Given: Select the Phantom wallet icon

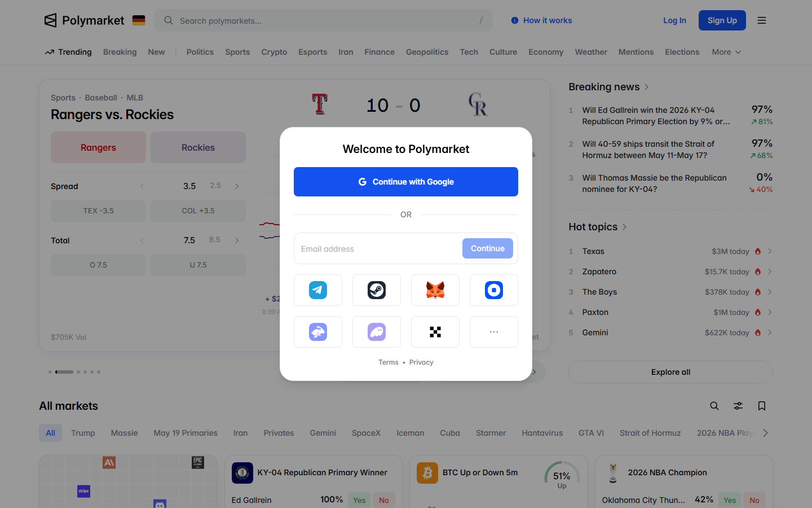Looking at the screenshot, I should (377, 332).
